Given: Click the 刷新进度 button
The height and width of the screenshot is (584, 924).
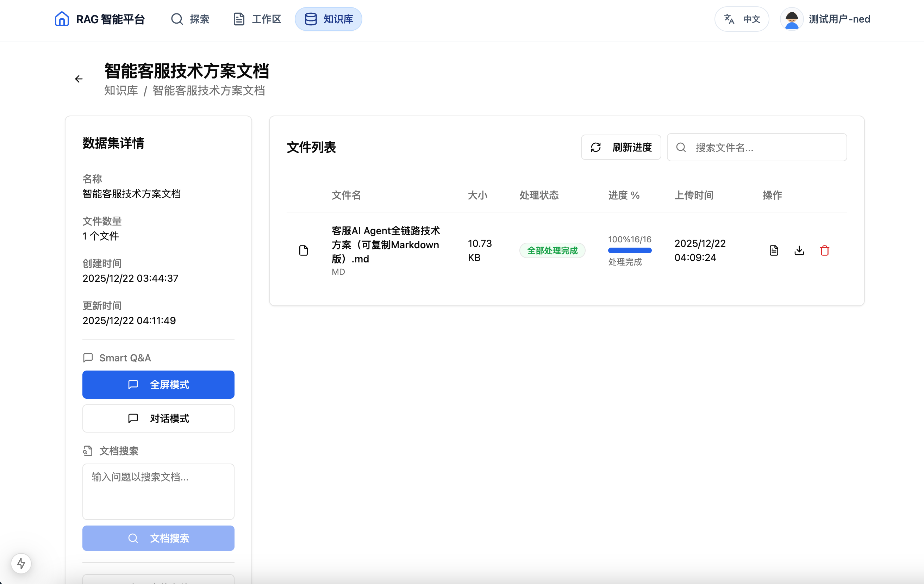Looking at the screenshot, I should [621, 147].
